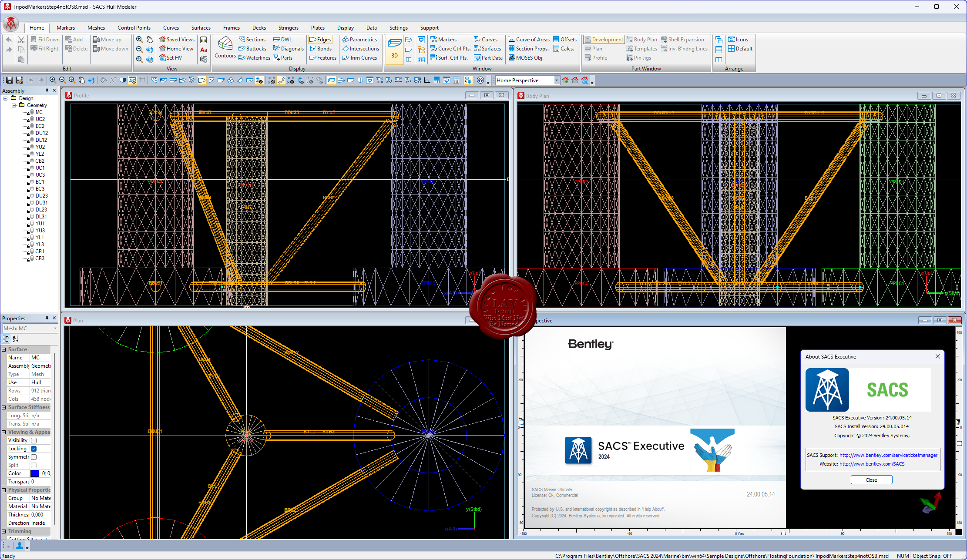Click the Trim Curves display option

point(359,57)
